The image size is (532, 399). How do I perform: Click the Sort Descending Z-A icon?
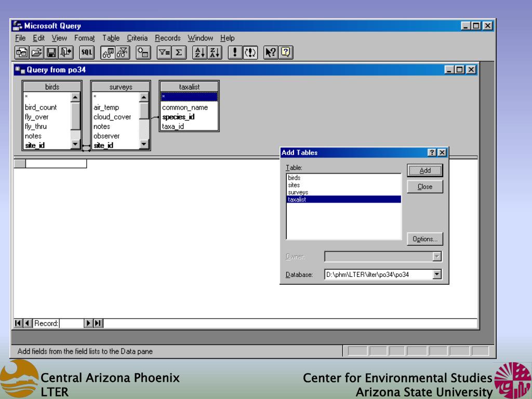215,52
